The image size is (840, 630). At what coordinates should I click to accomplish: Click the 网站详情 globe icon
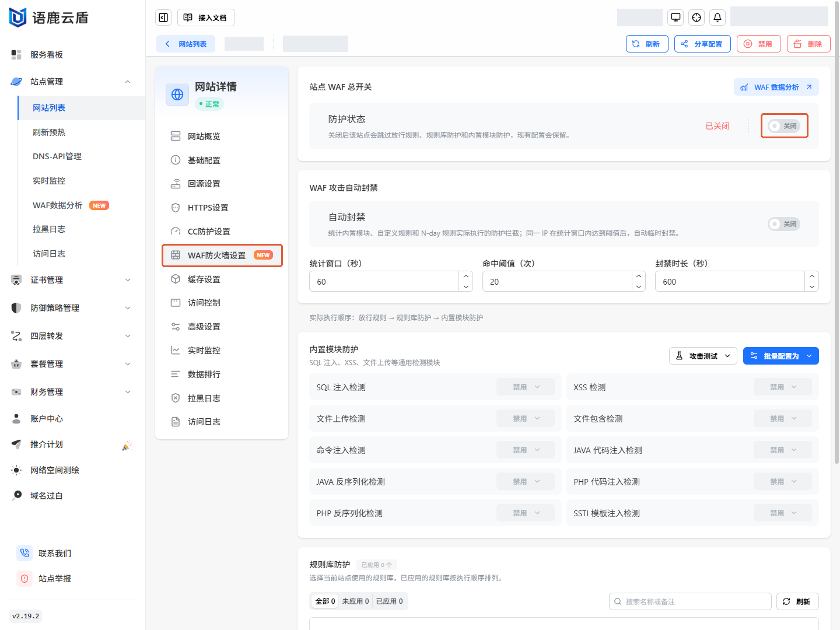pyautogui.click(x=177, y=94)
